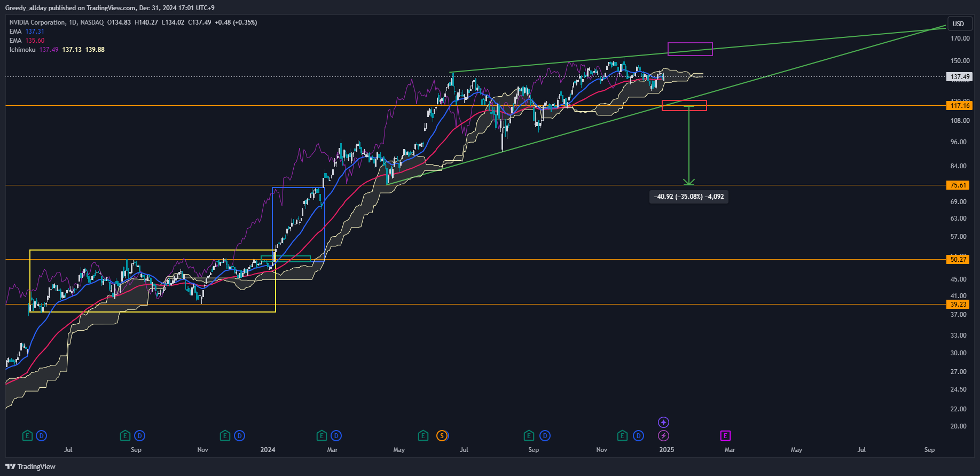980x476 pixels.
Task: Open the USD currency selector
Action: coord(959,24)
